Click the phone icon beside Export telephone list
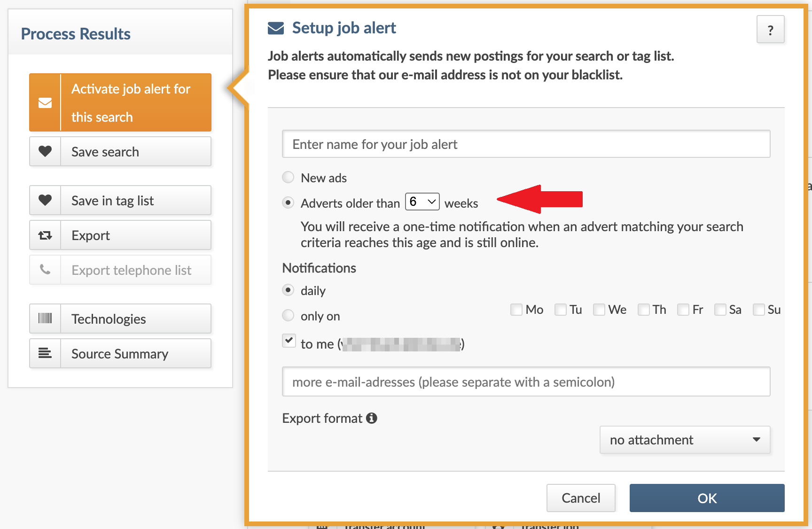 (x=45, y=270)
